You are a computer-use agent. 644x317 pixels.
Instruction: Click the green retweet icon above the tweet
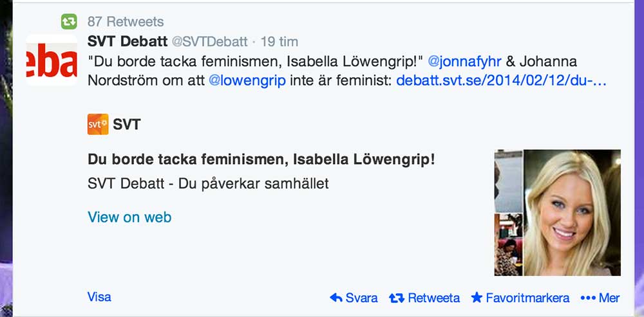[68, 22]
